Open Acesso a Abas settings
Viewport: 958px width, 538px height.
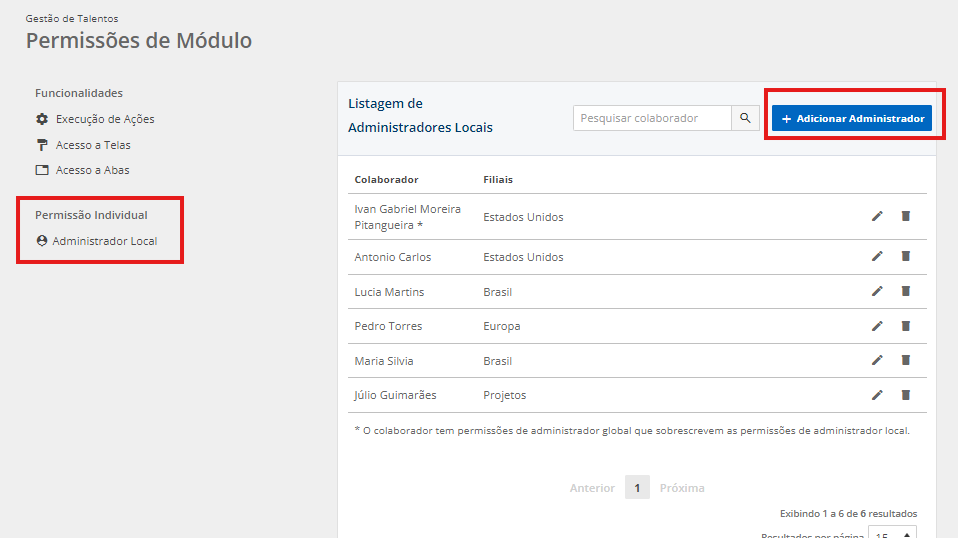(x=92, y=170)
